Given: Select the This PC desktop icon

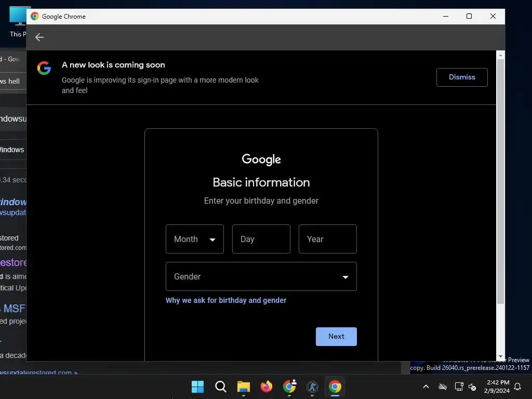Looking at the screenshot, I should click(18, 22).
